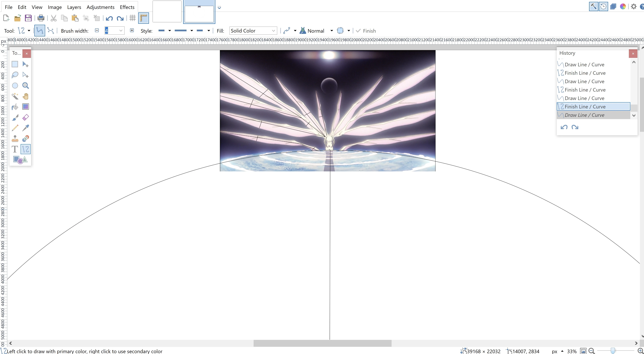
Task: Toggle pixel grid display
Action: coord(132,18)
